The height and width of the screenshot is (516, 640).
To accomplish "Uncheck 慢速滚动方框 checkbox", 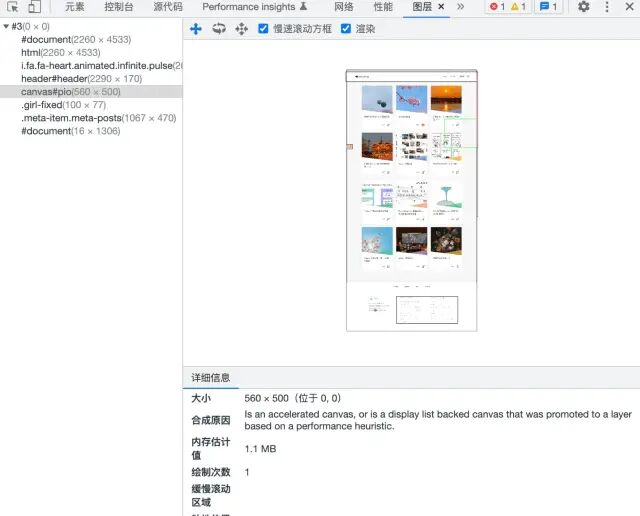I will pos(263,29).
